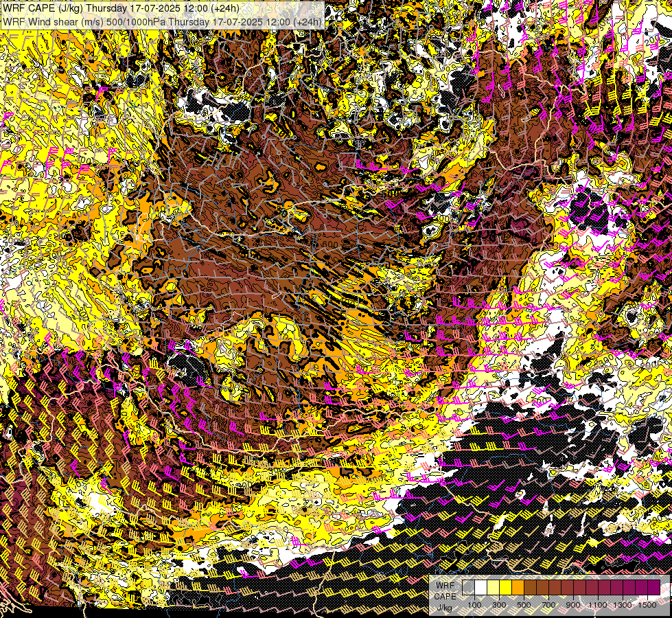Select the transparent below-100 legend swatch
Viewport: 672px width, 618px height.
[x=468, y=588]
